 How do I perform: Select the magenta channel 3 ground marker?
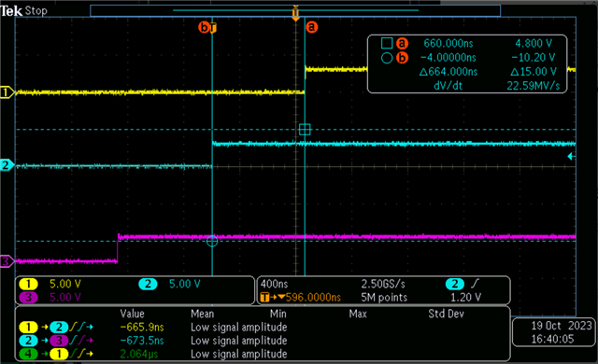click(x=7, y=261)
